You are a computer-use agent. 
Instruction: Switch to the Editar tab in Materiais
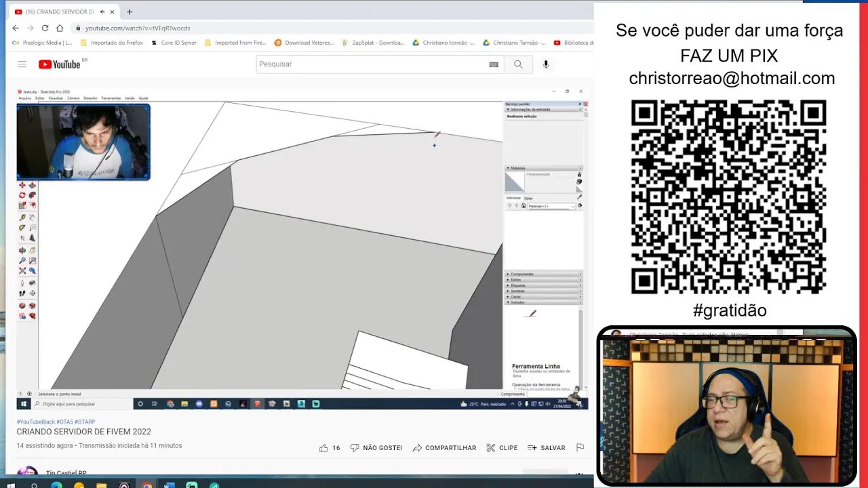(528, 198)
